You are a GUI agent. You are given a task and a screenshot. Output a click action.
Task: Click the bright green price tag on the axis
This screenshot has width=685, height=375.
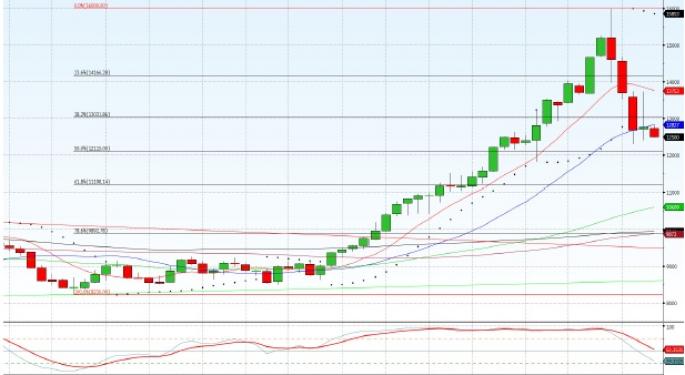point(673,207)
